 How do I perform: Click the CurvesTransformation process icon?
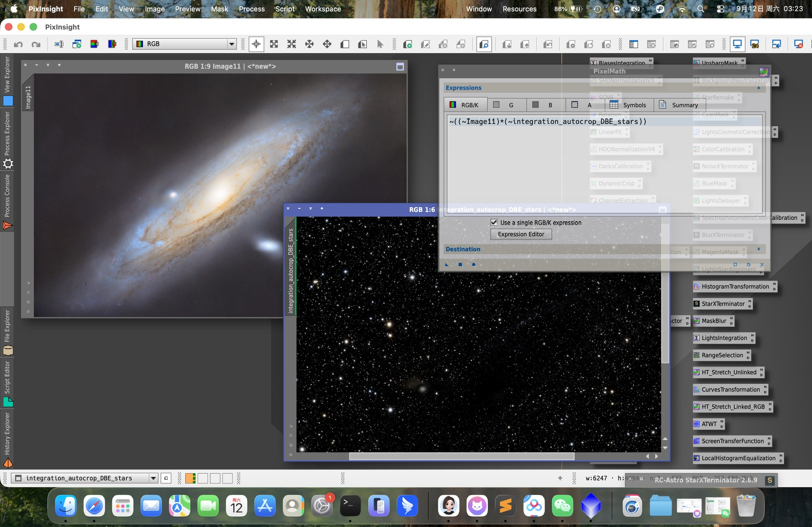coord(730,389)
